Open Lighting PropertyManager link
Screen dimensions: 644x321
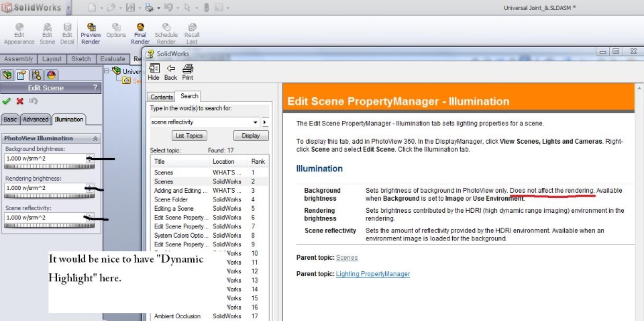click(x=373, y=274)
